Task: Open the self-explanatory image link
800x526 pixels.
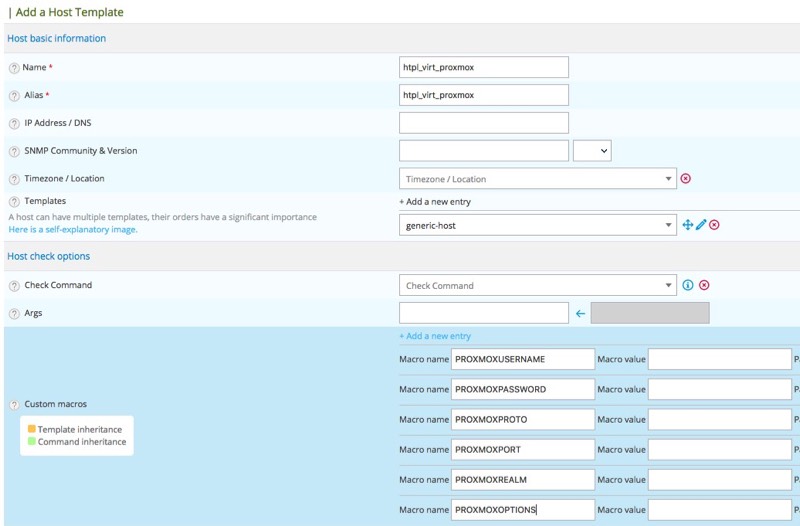Action: [73, 230]
